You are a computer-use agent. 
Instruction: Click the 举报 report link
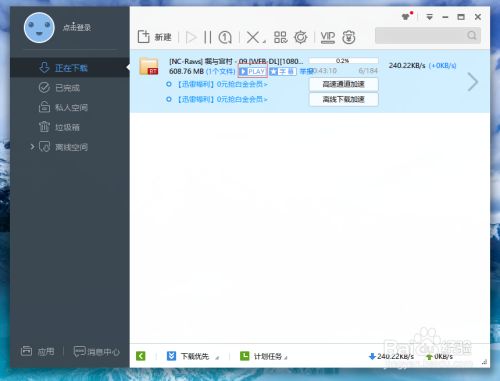(x=306, y=71)
